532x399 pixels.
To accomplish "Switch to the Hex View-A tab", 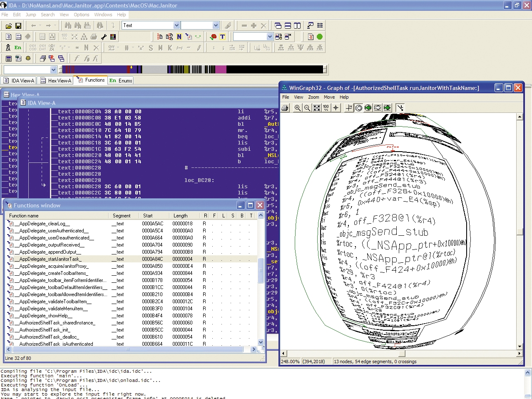I will (56, 81).
